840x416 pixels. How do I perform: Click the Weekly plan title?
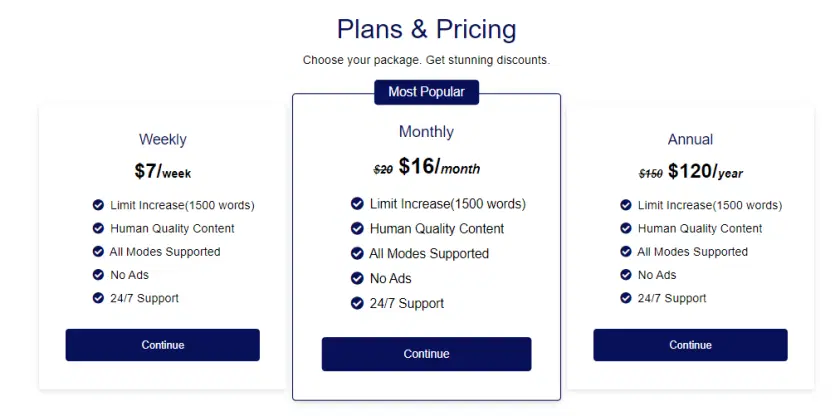(162, 140)
